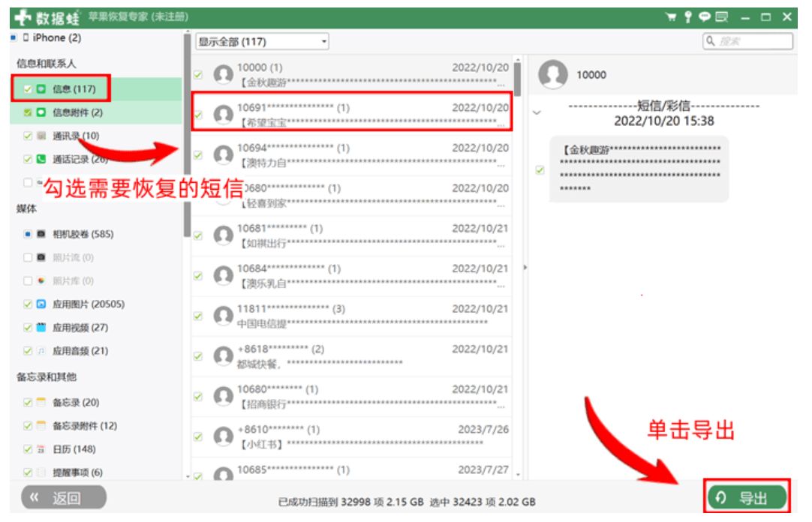Collapse the 短信/彩信 section chevron
Image resolution: width=812 pixels, height=522 pixels.
537,112
